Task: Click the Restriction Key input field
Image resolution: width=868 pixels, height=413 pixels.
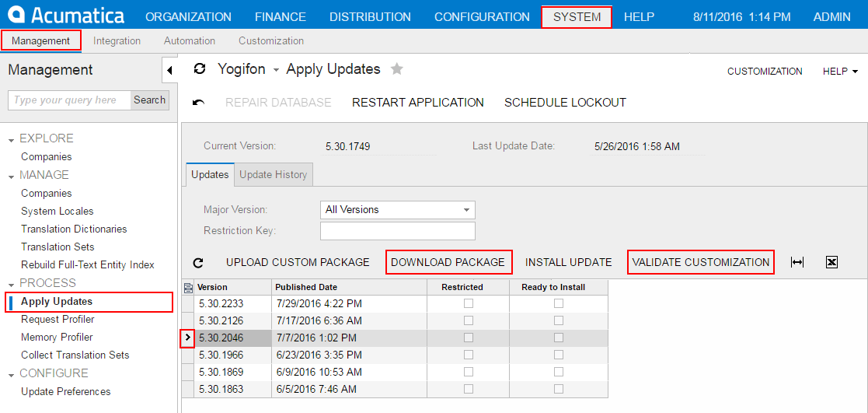Action: tap(397, 231)
